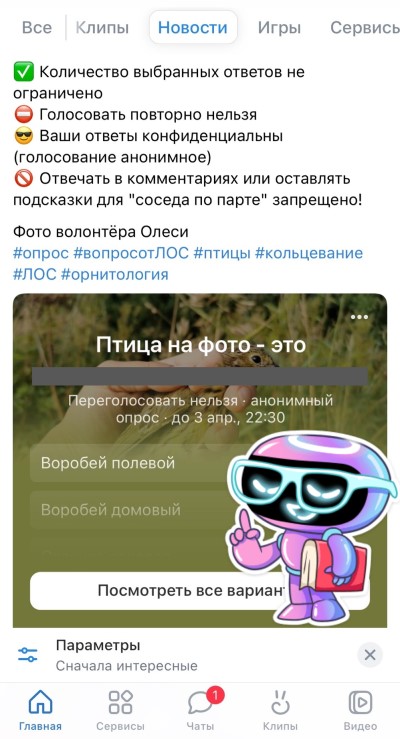Switch to the Игры tab
Image resolution: width=400 pixels, height=739 pixels.
click(x=279, y=27)
